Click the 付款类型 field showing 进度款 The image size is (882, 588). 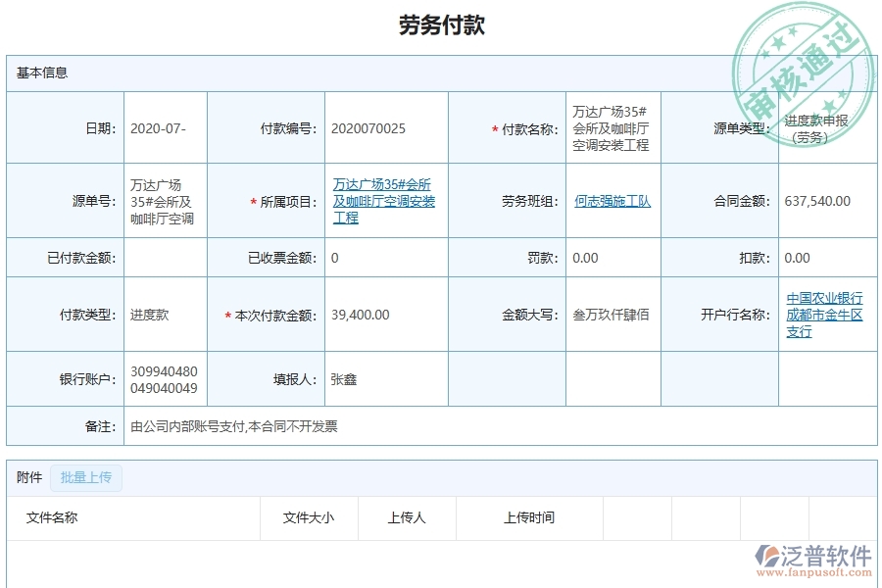[x=150, y=313]
